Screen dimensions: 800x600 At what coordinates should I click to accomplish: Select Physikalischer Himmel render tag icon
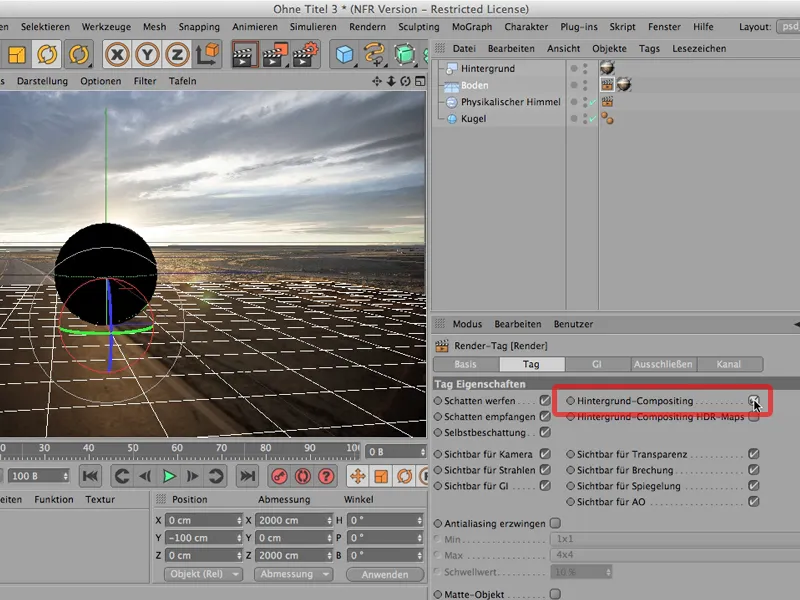coord(607,102)
